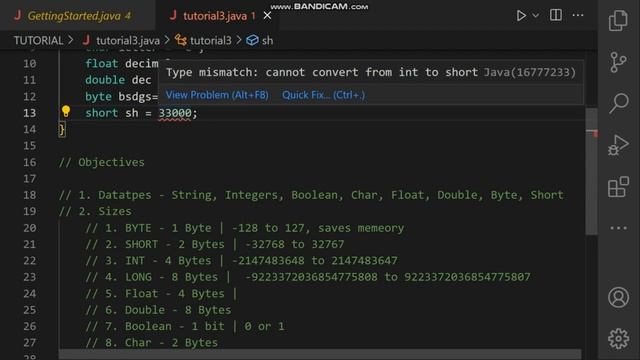Click the closing brace on line 14
This screenshot has width=640, height=360.
tap(62, 130)
